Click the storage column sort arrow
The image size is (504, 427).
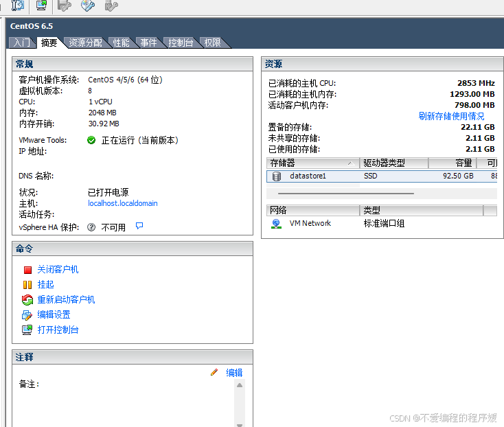tap(351, 163)
